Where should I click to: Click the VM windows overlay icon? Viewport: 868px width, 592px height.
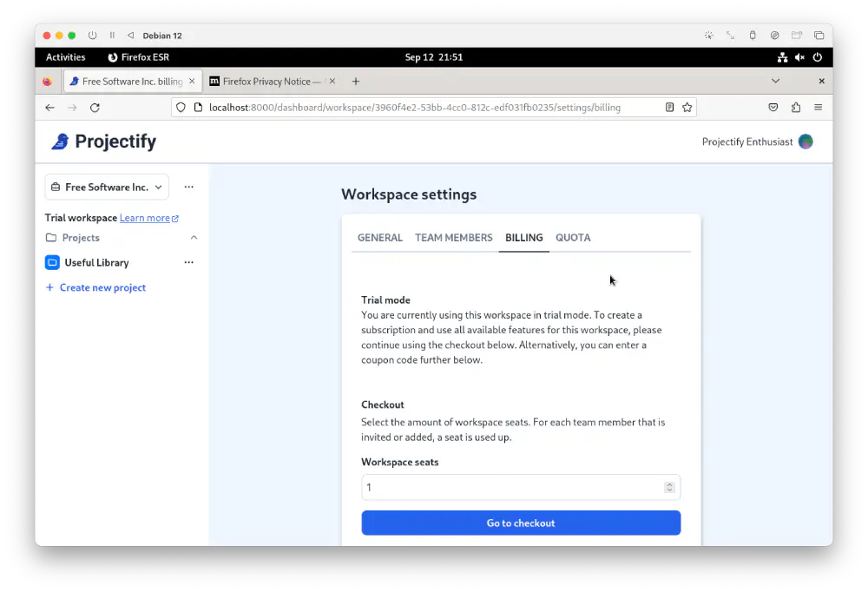point(819,36)
